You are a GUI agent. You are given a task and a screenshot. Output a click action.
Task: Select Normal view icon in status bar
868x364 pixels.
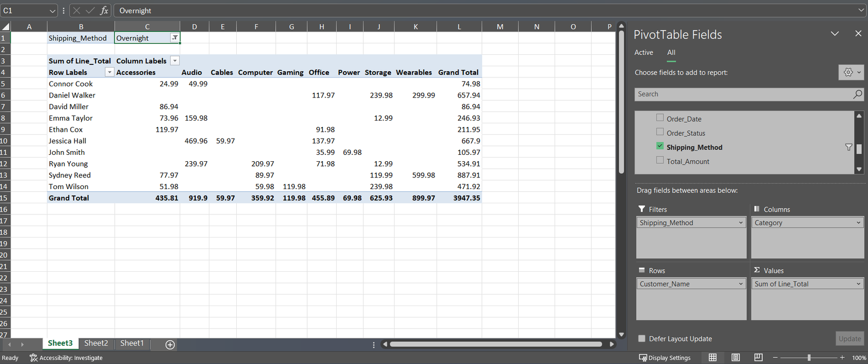[712, 358]
